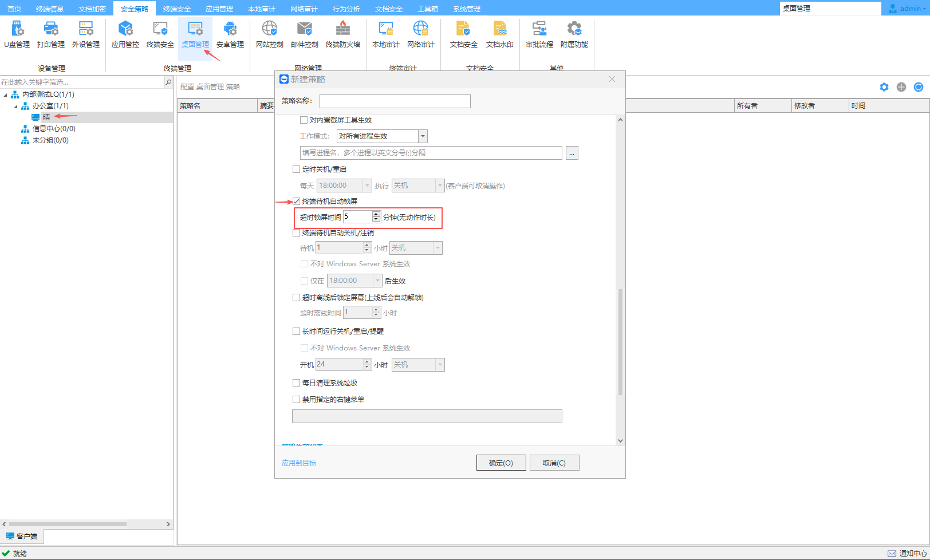This screenshot has height=560, width=930.
Task: Click the 审批流程 icon
Action: tap(539, 34)
